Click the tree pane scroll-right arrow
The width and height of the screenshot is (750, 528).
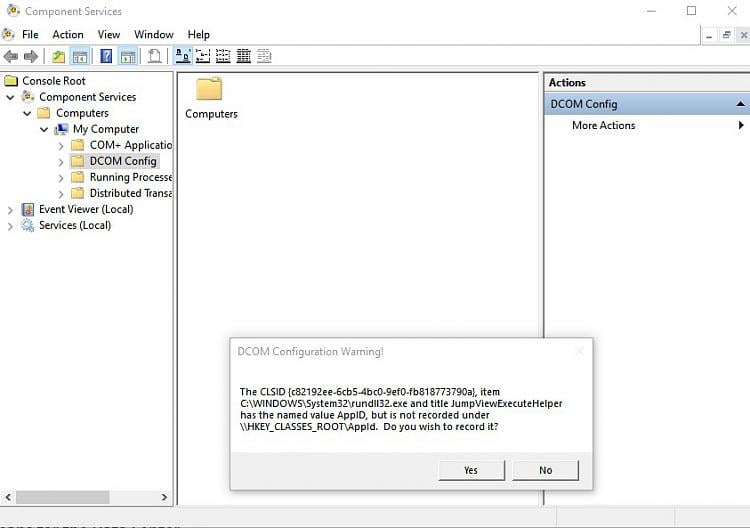164,497
